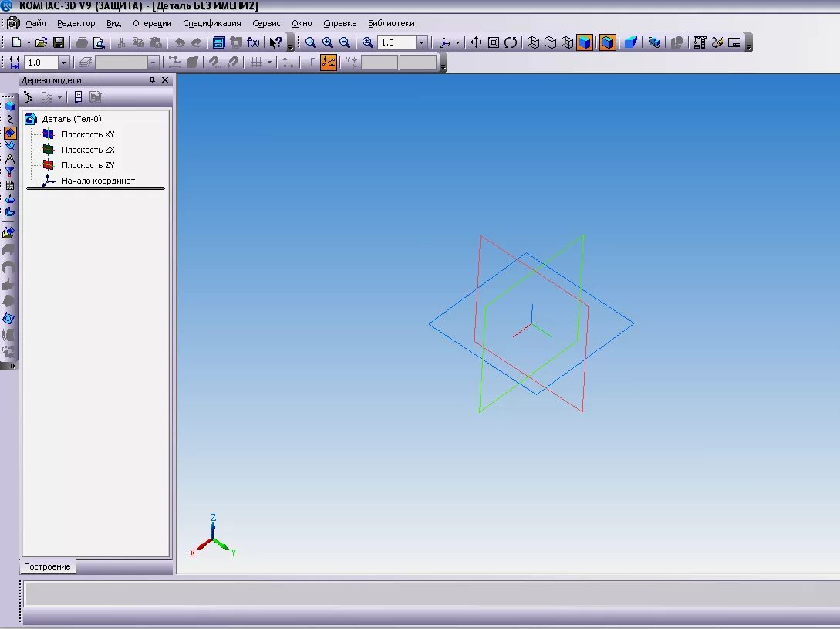This screenshot has height=629, width=840.
Task: Toggle model tree structure display icon
Action: (29, 97)
